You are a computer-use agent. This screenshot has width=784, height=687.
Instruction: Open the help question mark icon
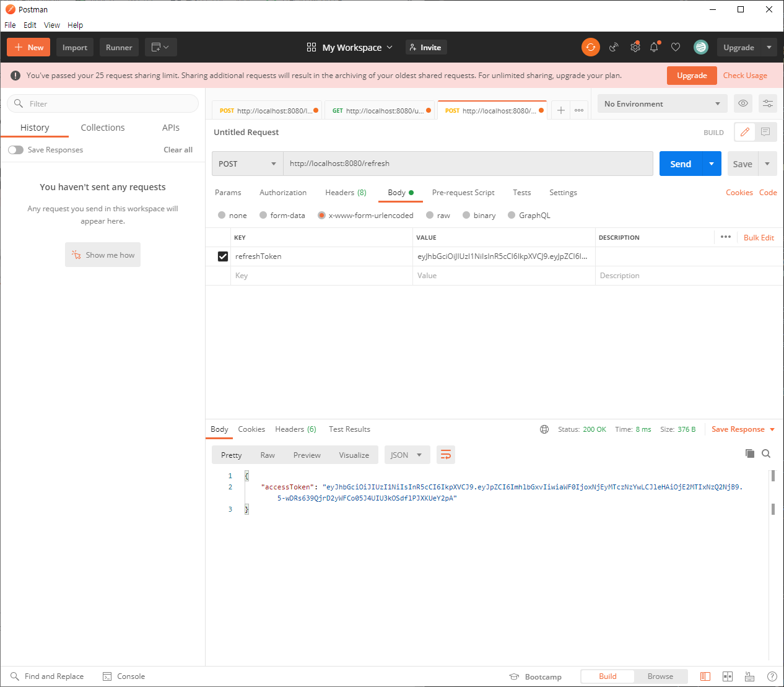tap(772, 676)
